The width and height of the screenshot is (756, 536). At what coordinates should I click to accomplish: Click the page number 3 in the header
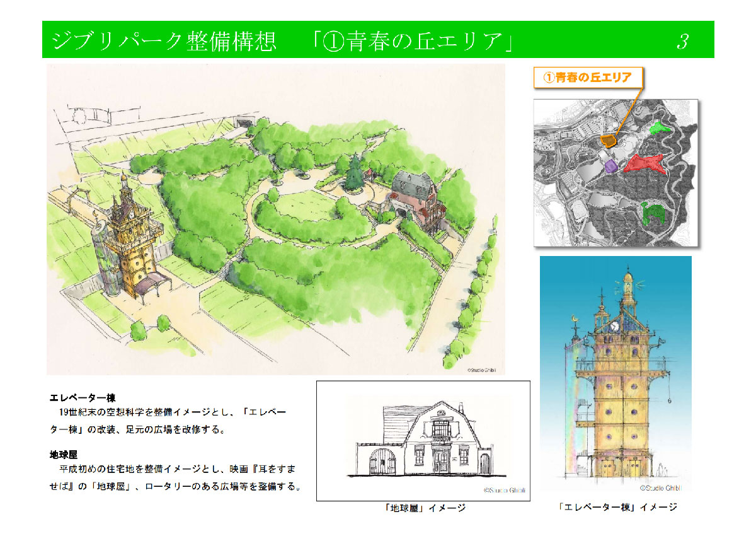pos(682,42)
